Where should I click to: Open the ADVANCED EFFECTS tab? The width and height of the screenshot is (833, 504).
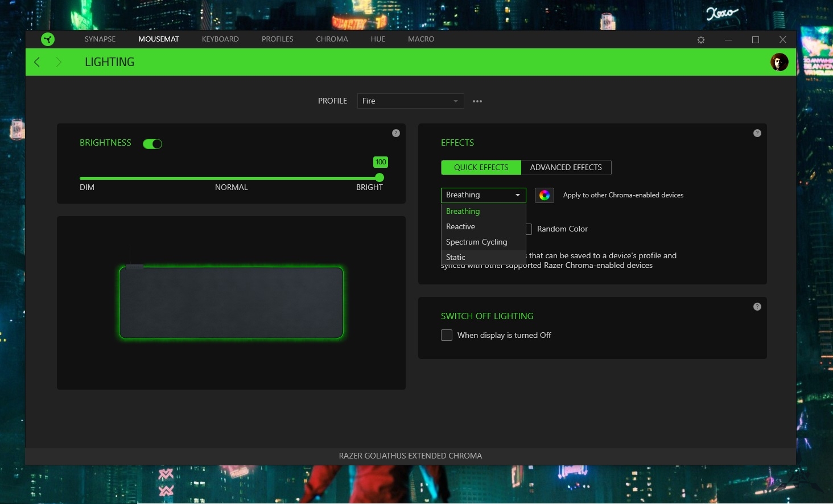tap(566, 167)
